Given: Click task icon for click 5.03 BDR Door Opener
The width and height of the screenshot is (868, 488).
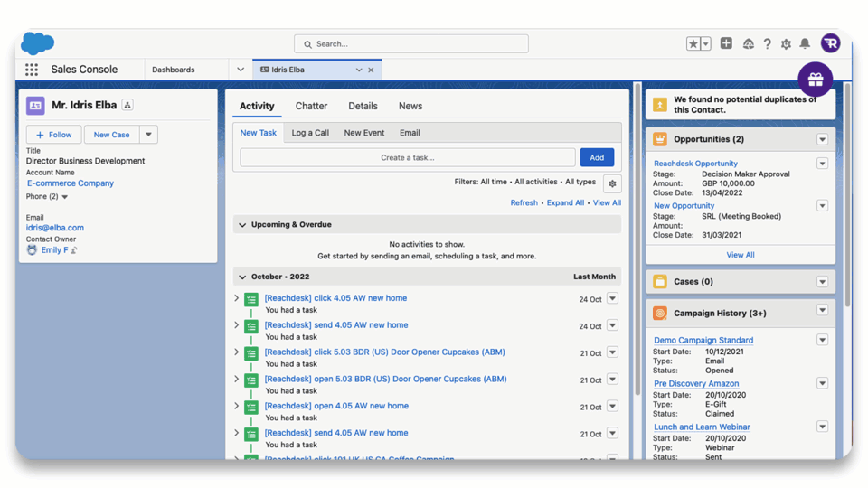Looking at the screenshot, I should (251, 353).
